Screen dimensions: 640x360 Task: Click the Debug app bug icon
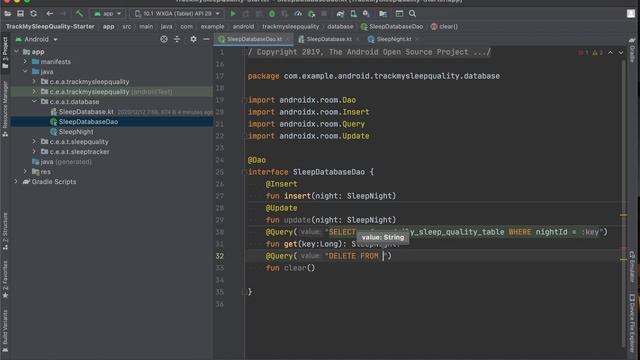[x=272, y=14]
